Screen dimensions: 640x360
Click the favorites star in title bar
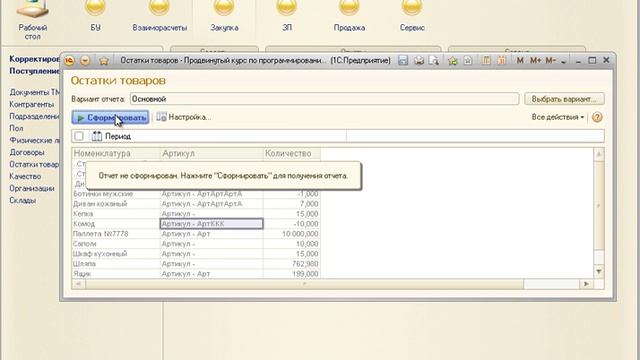[104, 61]
